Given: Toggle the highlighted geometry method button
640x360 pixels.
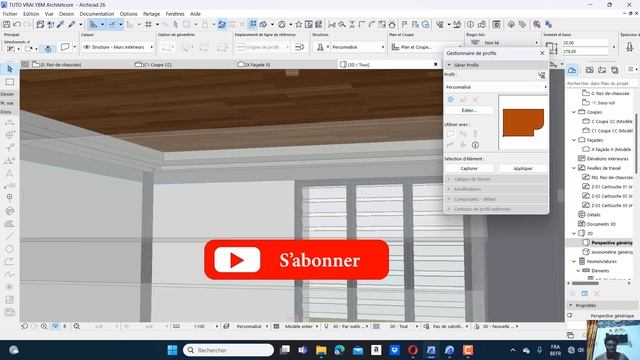Looking at the screenshot, I should point(48,49).
